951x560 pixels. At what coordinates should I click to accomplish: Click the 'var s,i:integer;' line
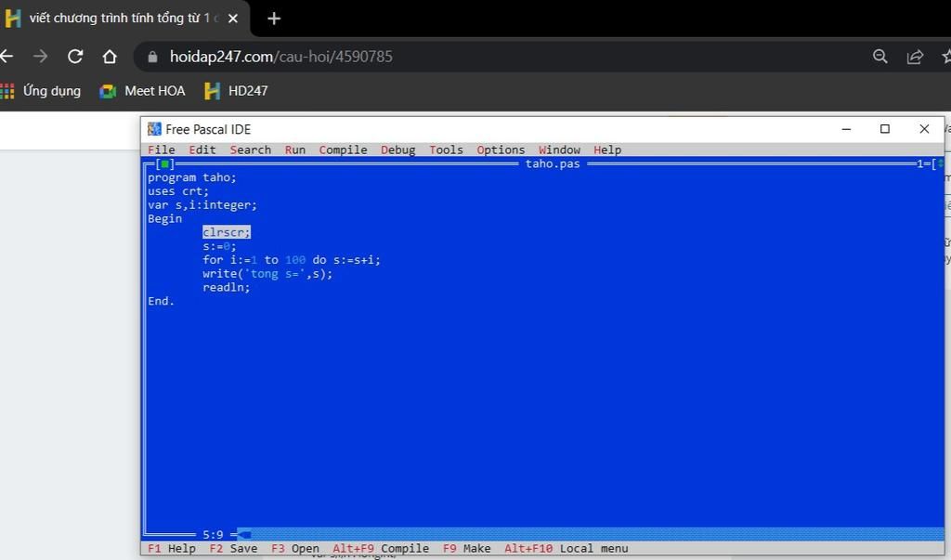[202, 205]
